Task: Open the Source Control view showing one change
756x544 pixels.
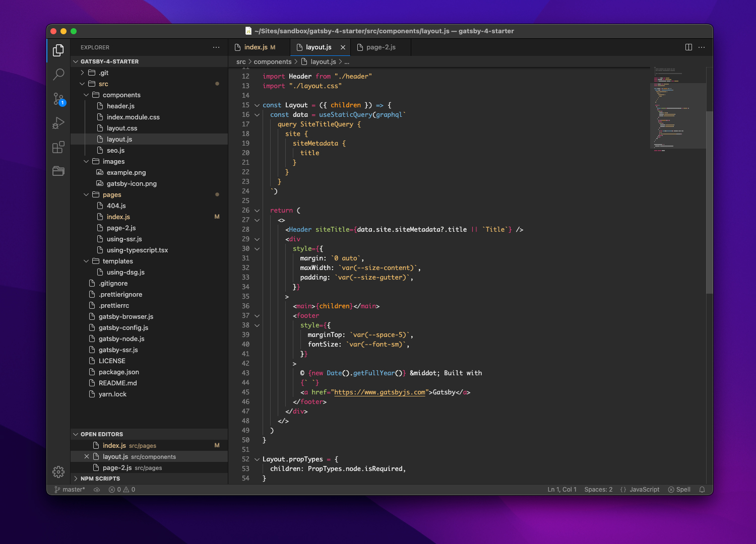Action: tap(58, 99)
